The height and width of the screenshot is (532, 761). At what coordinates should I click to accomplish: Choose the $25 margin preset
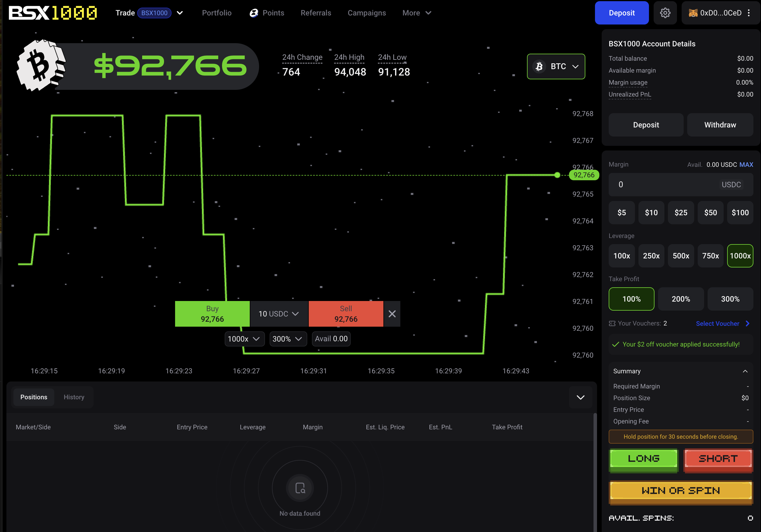(x=681, y=213)
